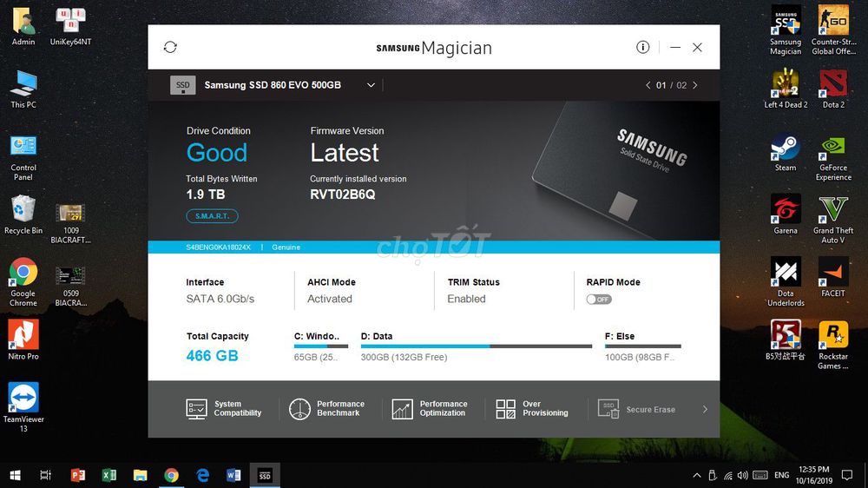Expand the drive selection dropdown arrow
Image resolution: width=868 pixels, height=488 pixels.
[371, 85]
